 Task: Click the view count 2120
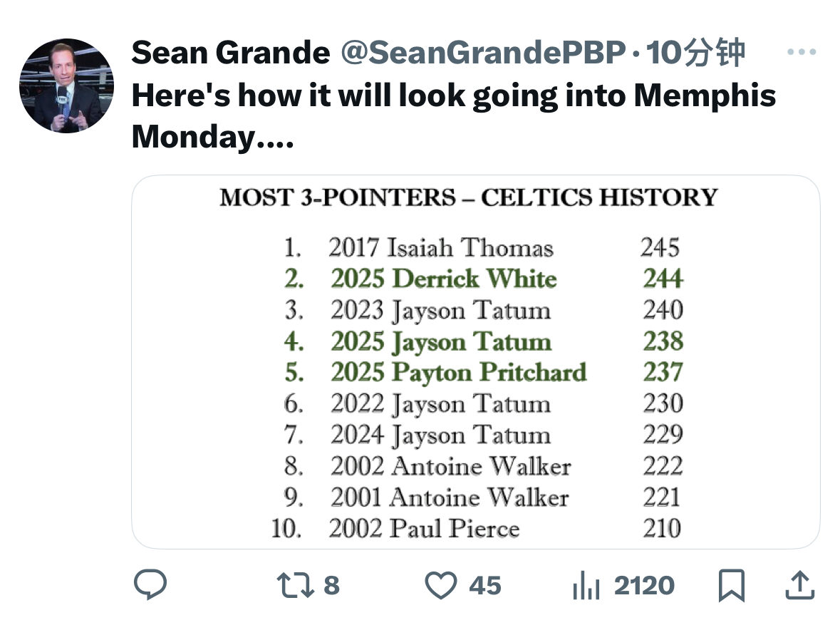pyautogui.click(x=644, y=585)
